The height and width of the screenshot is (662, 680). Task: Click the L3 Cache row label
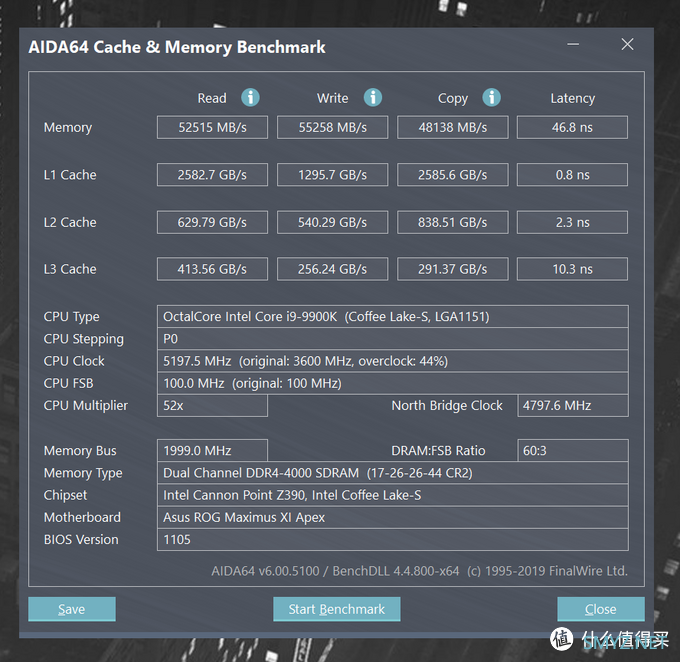pyautogui.click(x=70, y=269)
